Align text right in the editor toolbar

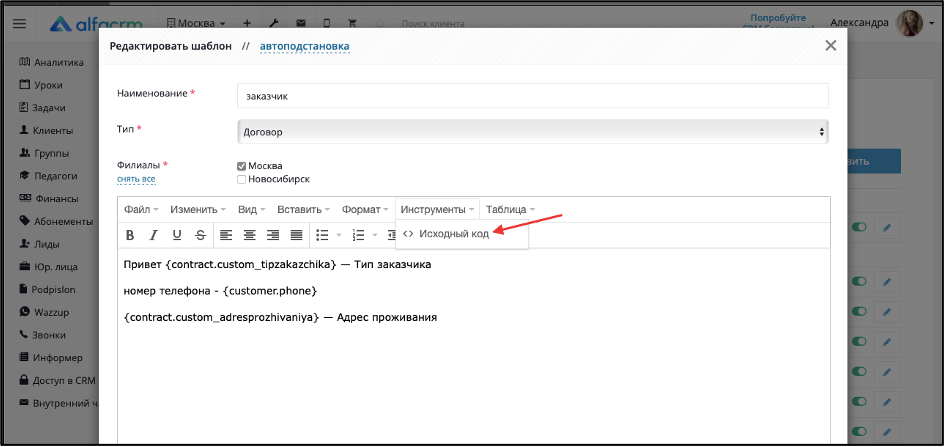[x=273, y=236]
